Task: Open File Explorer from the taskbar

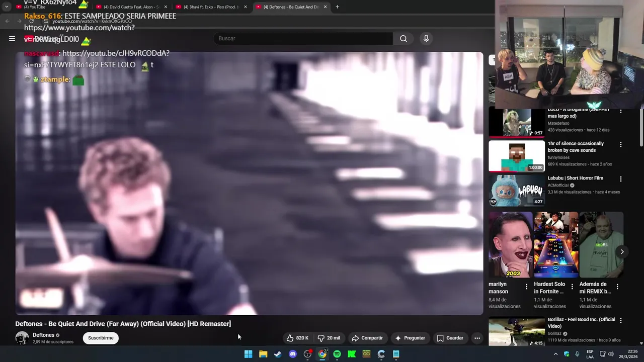Action: 263,354
